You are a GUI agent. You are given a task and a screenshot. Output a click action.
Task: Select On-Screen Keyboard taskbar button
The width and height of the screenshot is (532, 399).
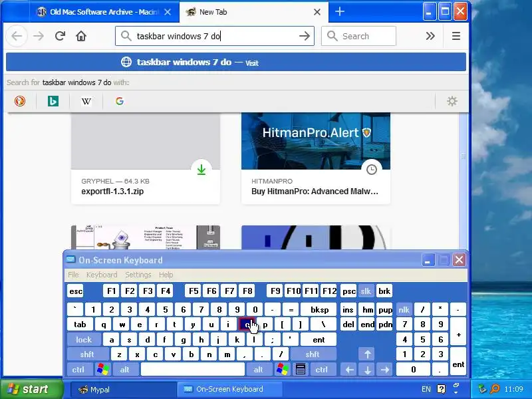(x=230, y=389)
